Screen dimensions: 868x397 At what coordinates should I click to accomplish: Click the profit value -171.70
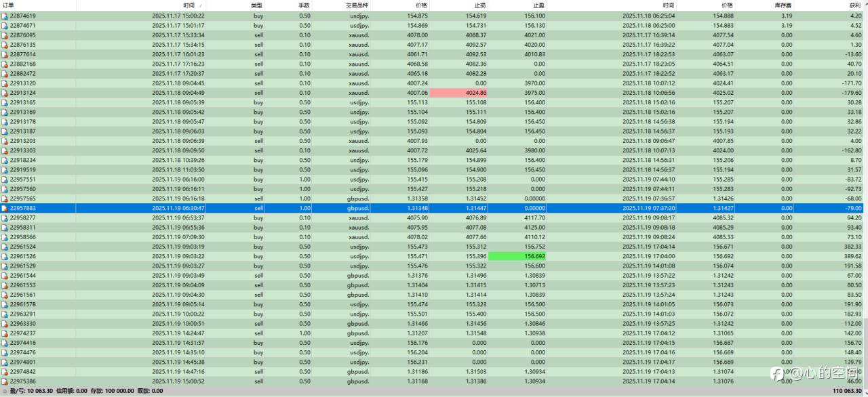(852, 83)
